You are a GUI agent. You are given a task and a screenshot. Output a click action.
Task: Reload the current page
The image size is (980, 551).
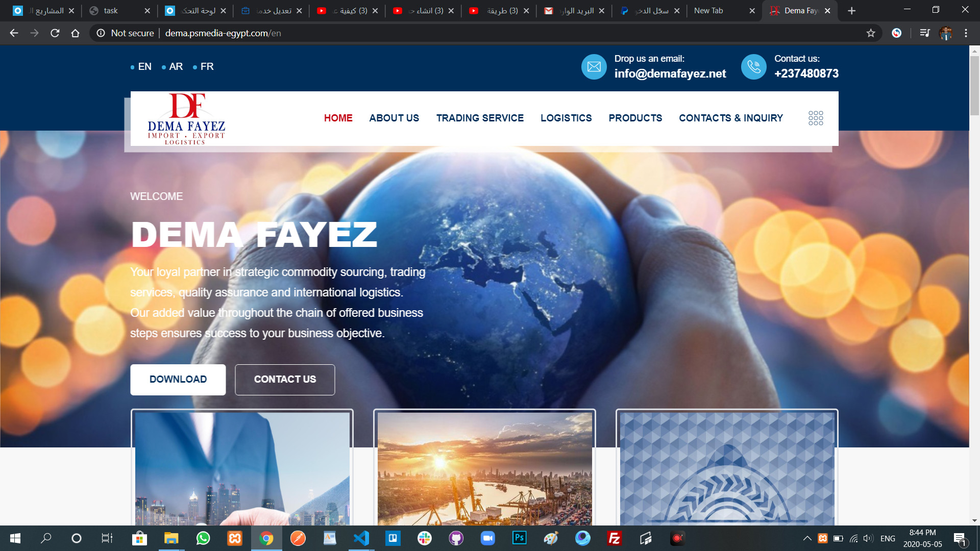(55, 33)
